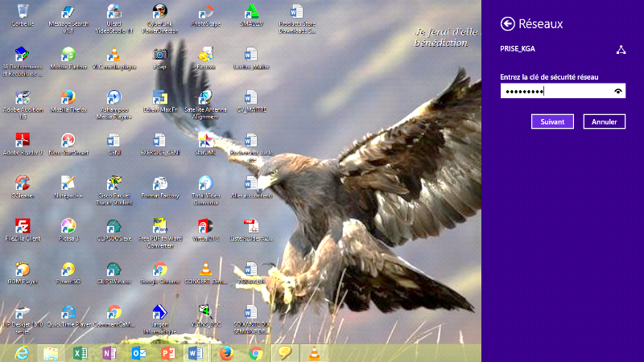
Task: Select the GOM Player desktop icon
Action: (23, 269)
